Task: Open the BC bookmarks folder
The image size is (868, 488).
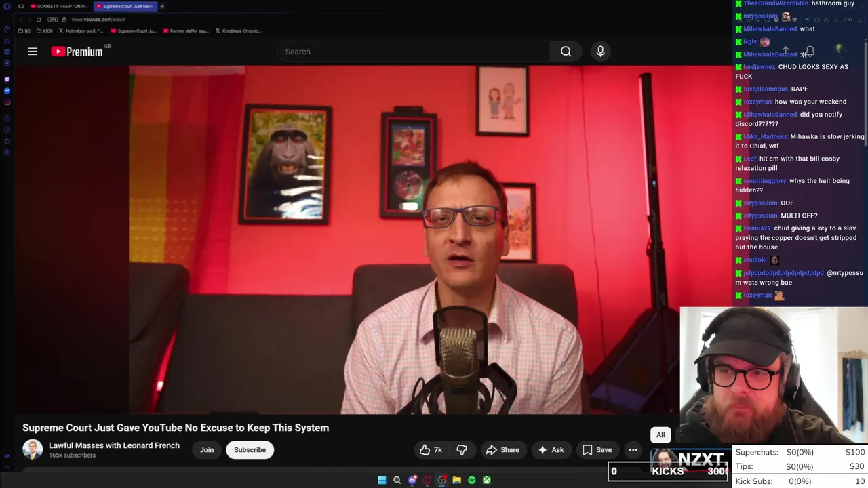Action: pyautogui.click(x=24, y=30)
